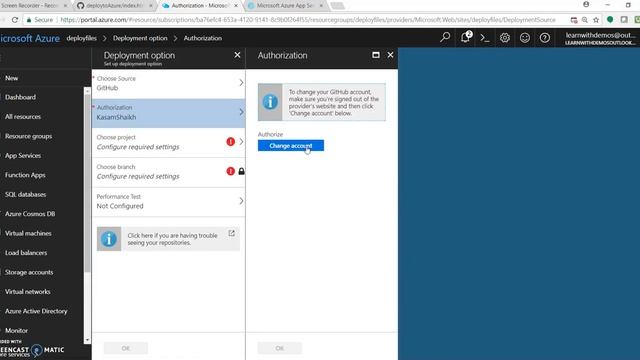Click the browser address bar URL
The width and height of the screenshot is (640, 360).
pyautogui.click(x=308, y=20)
